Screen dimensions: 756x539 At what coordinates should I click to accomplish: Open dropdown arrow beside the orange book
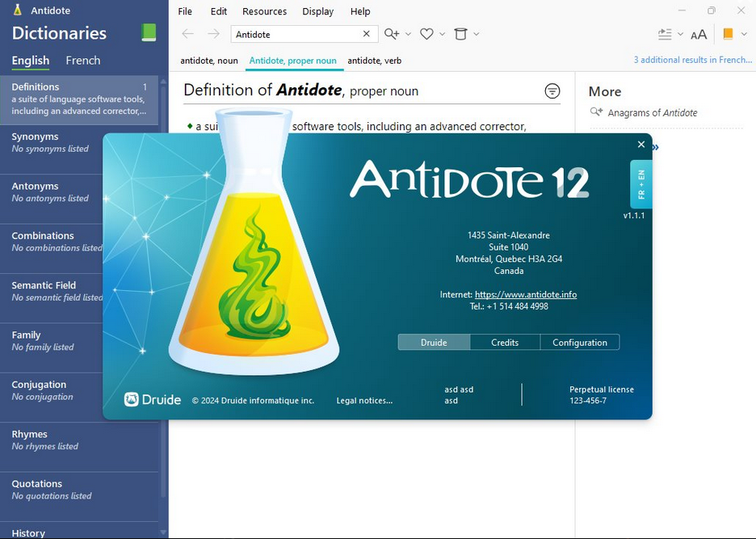coord(744,34)
